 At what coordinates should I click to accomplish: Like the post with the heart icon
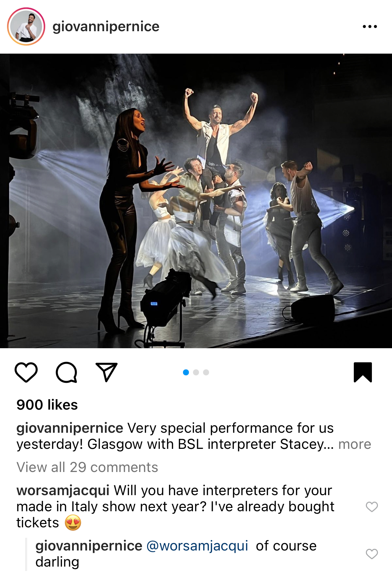pyautogui.click(x=26, y=372)
